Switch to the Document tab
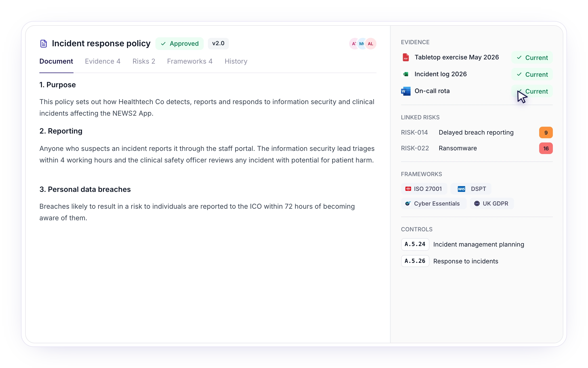Screen dimensions: 588x368 pos(56,61)
